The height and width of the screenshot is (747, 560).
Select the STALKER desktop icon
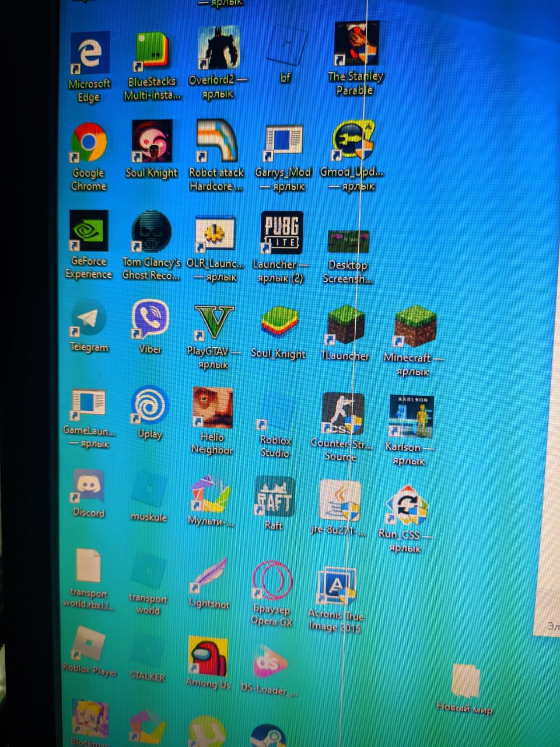click(147, 650)
